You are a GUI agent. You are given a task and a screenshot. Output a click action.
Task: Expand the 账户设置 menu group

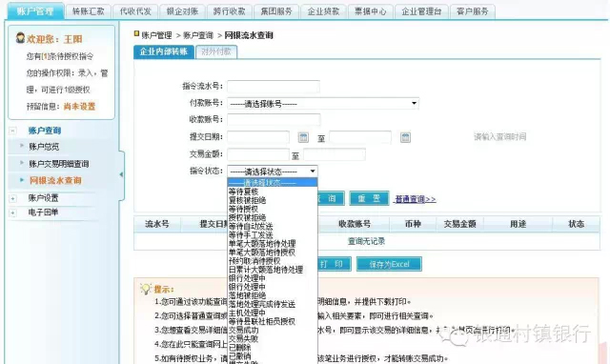[12, 199]
